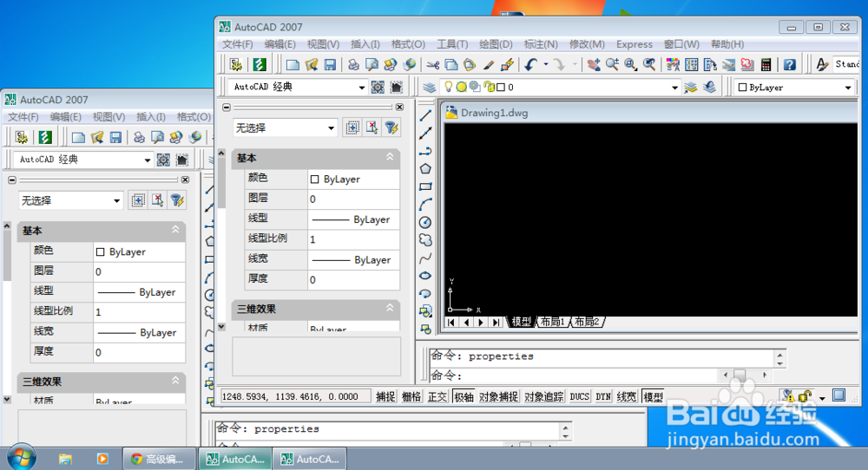Select the Rectangle tool
The height and width of the screenshot is (470, 868).
425,187
